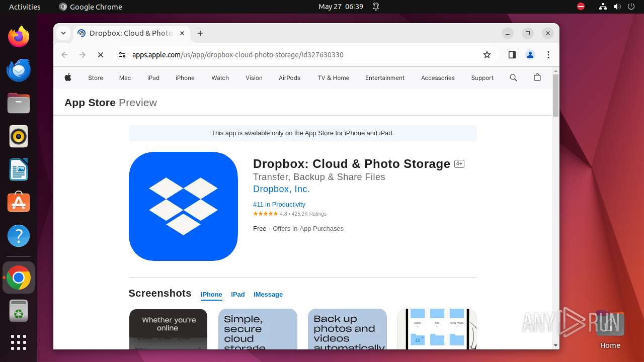Open the Chrome profile avatar
The height and width of the screenshot is (362, 644).
(x=530, y=55)
